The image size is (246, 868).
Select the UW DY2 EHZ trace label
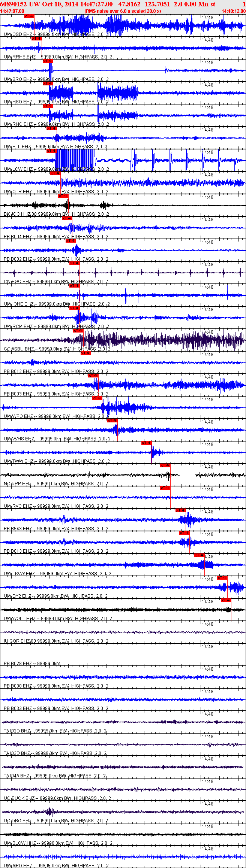(56, 596)
